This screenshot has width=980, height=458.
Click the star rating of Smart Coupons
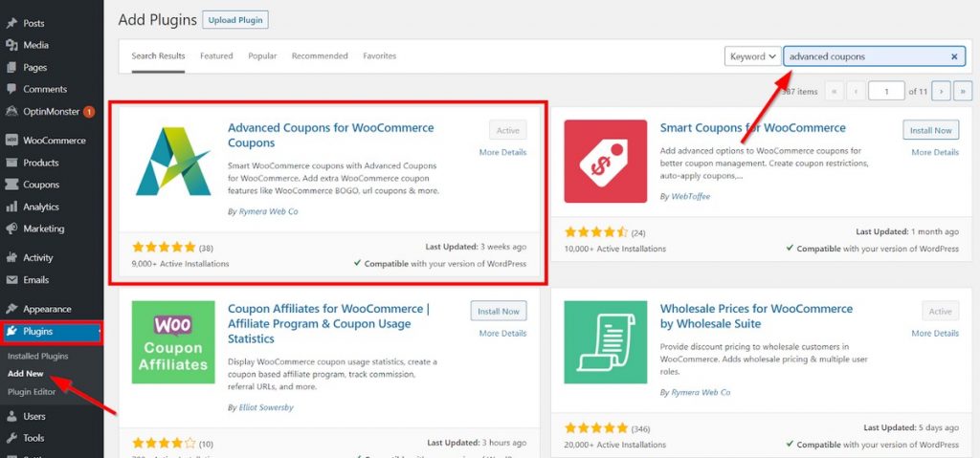[x=596, y=232]
